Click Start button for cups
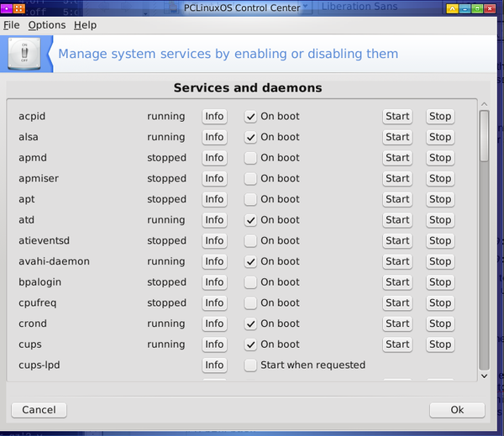Viewport: 504px width, 436px height. tap(397, 344)
